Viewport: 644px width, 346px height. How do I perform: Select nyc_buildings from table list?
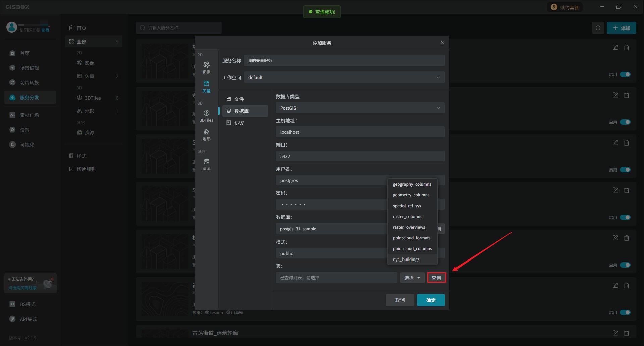pyautogui.click(x=406, y=259)
